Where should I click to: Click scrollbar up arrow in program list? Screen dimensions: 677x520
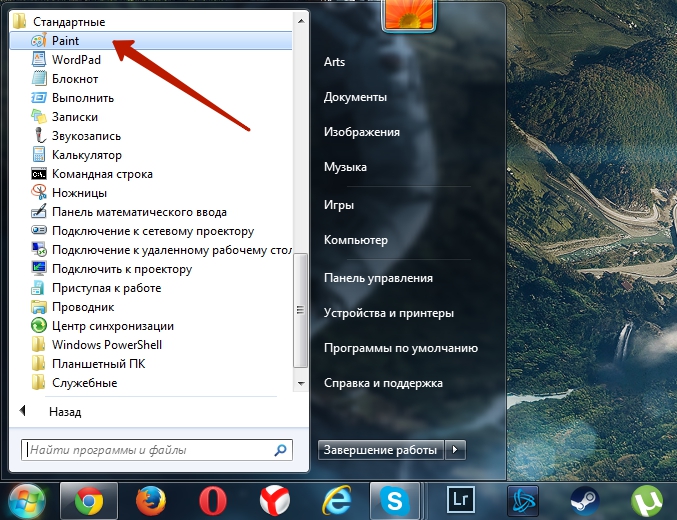click(301, 21)
